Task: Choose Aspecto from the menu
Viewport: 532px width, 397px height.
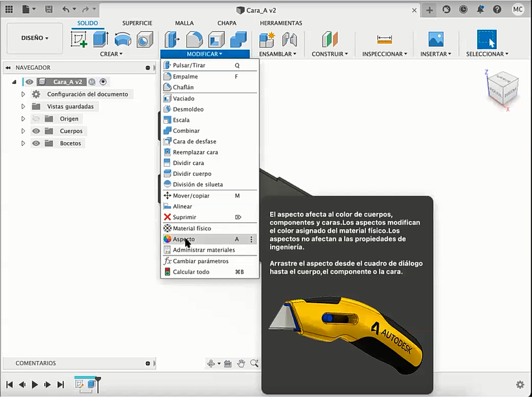Action: click(210, 239)
